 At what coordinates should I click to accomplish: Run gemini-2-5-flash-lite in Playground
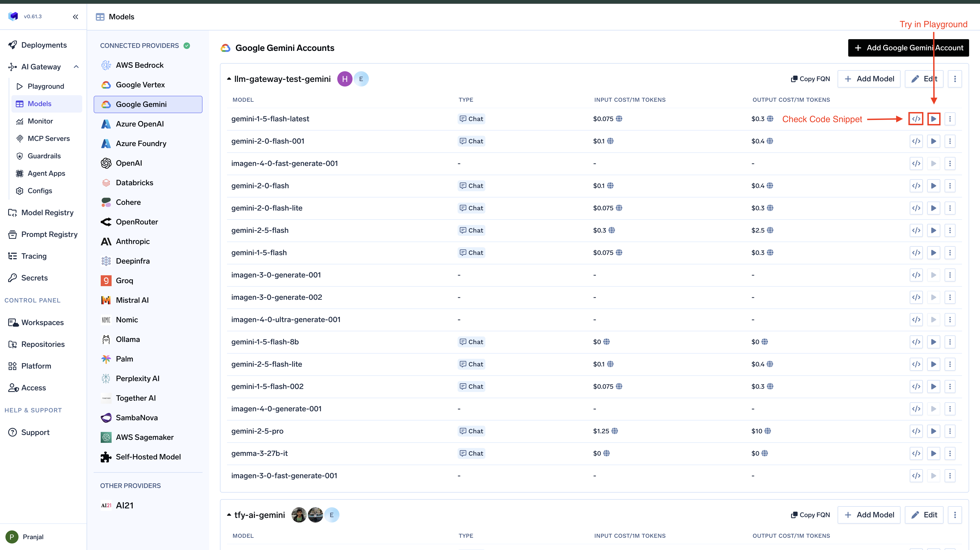click(x=934, y=364)
